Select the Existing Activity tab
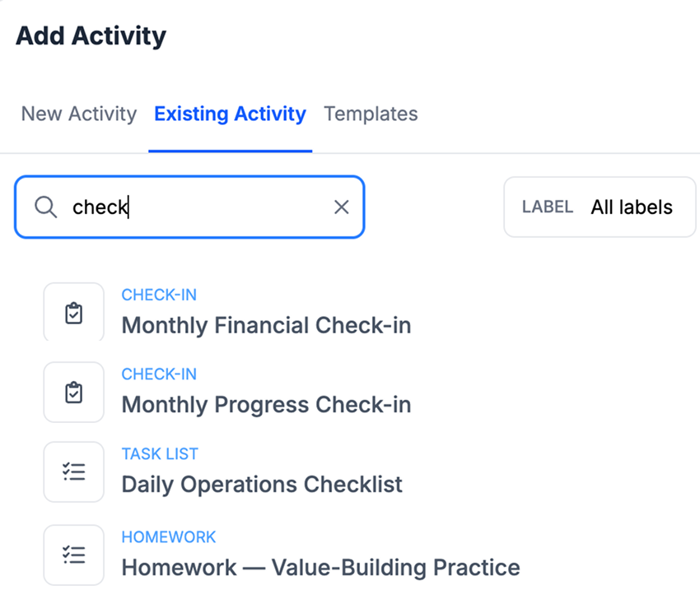 (x=230, y=114)
